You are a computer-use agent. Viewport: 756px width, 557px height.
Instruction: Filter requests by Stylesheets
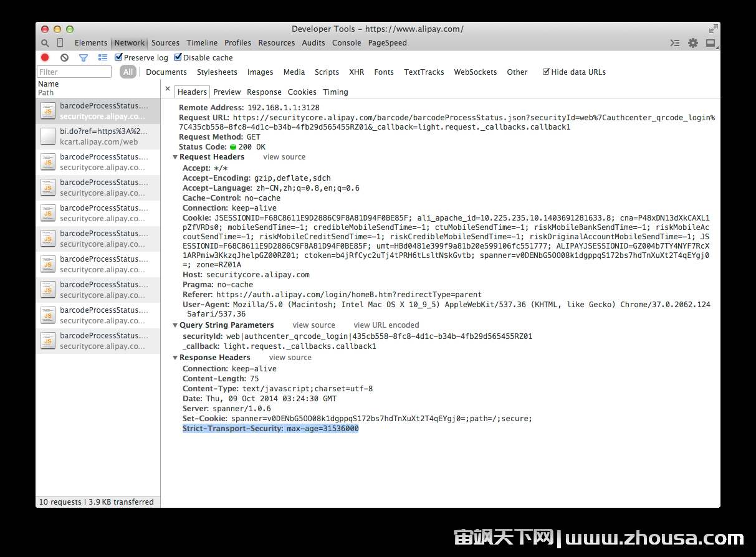[x=217, y=72]
